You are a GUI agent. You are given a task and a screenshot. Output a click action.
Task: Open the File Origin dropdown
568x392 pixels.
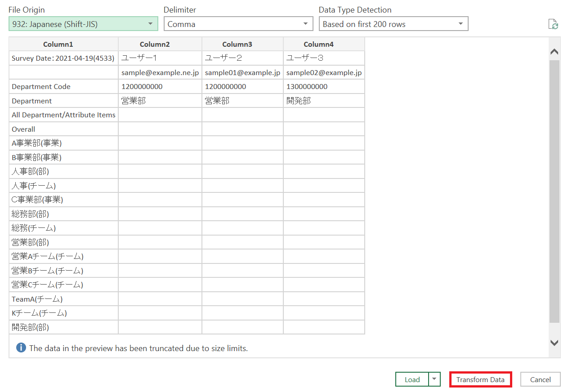(83, 24)
